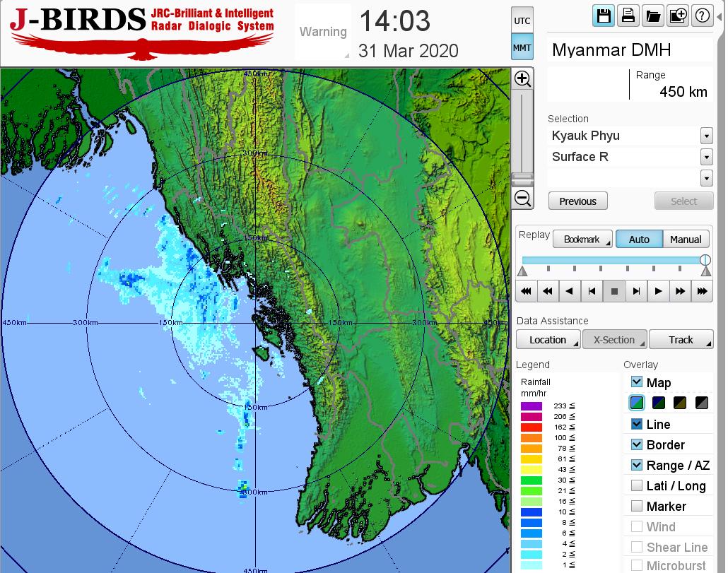Click the Previous button
Image resolution: width=728 pixels, height=573 pixels.
[577, 201]
